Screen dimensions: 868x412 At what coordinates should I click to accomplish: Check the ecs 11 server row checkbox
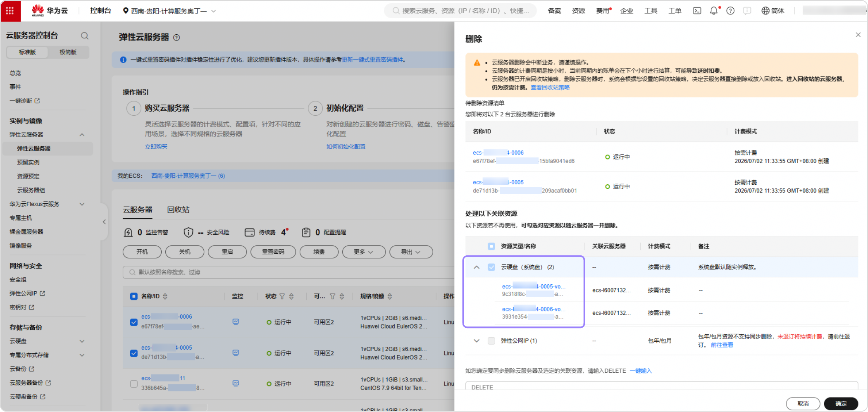[x=134, y=383]
